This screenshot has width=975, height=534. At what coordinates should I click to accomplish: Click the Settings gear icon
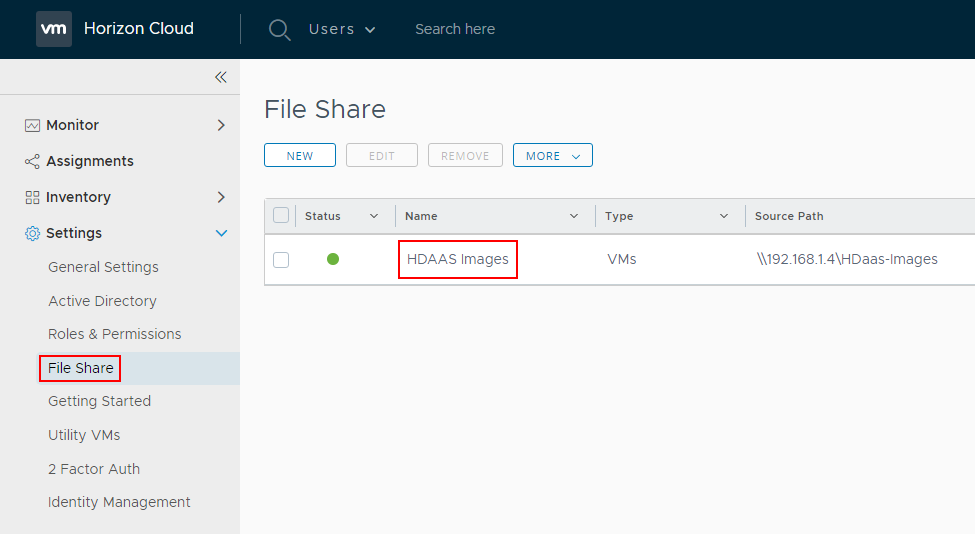[x=32, y=233]
